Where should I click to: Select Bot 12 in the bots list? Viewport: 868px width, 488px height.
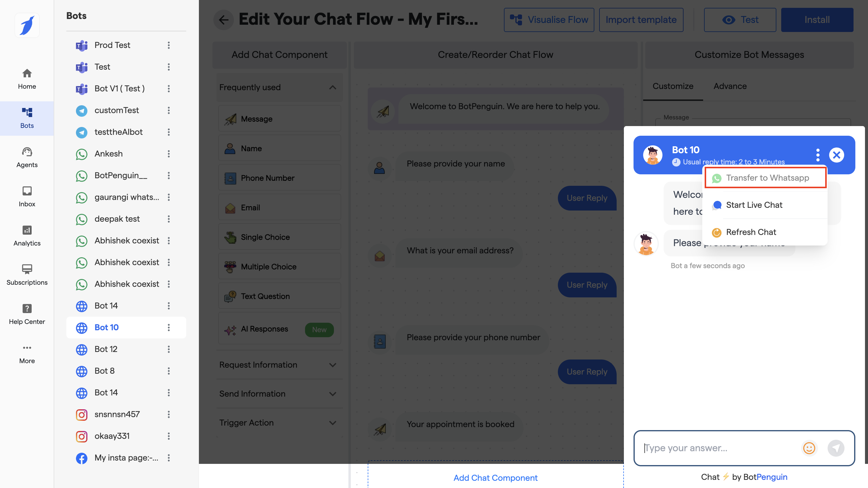(106, 349)
